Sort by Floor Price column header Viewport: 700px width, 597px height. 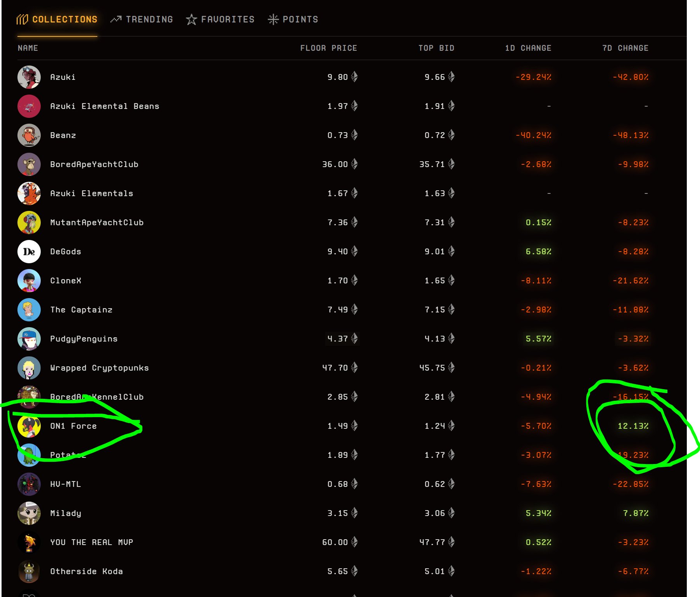(x=328, y=48)
